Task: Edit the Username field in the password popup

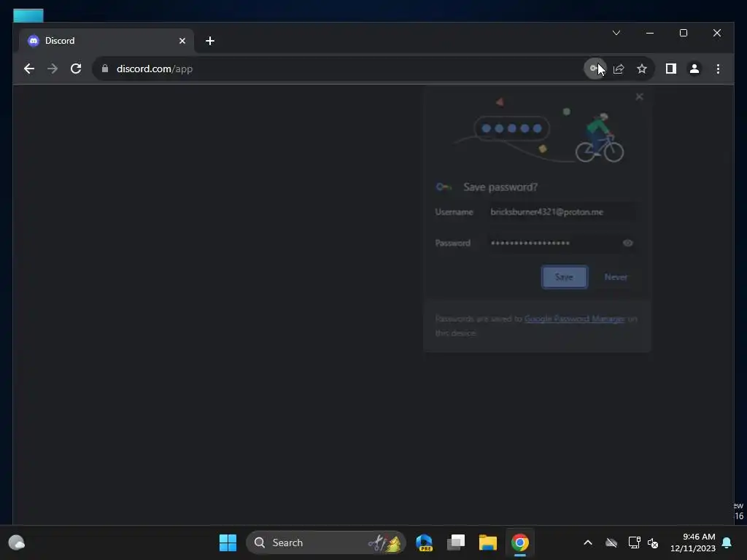Action: tap(561, 212)
